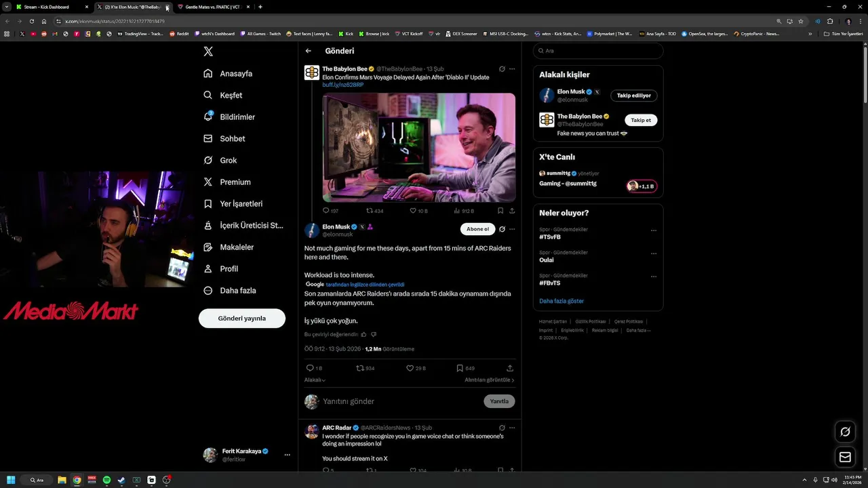Reply to Elon Musk's post (1 B)
Screen dimensions: 868x488
[314, 368]
